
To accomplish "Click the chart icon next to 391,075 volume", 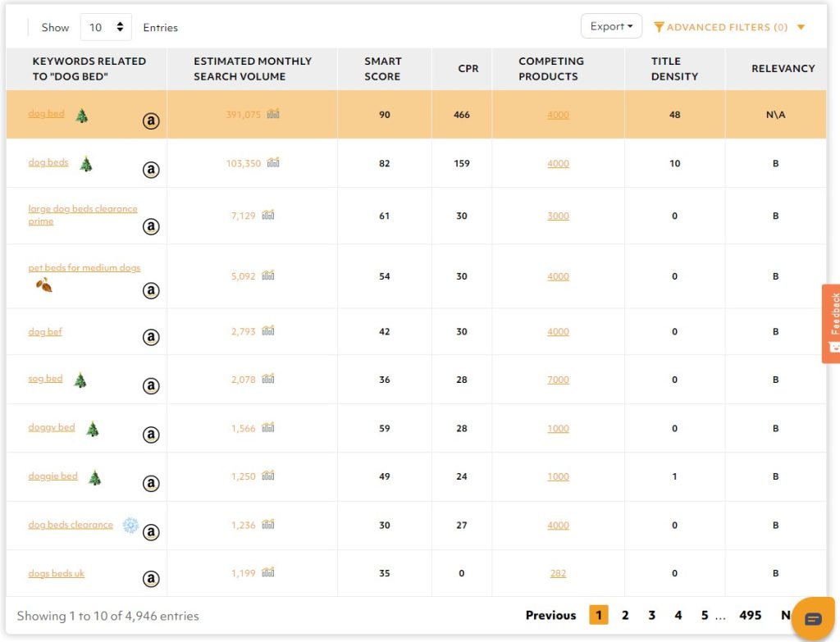I will (x=273, y=114).
